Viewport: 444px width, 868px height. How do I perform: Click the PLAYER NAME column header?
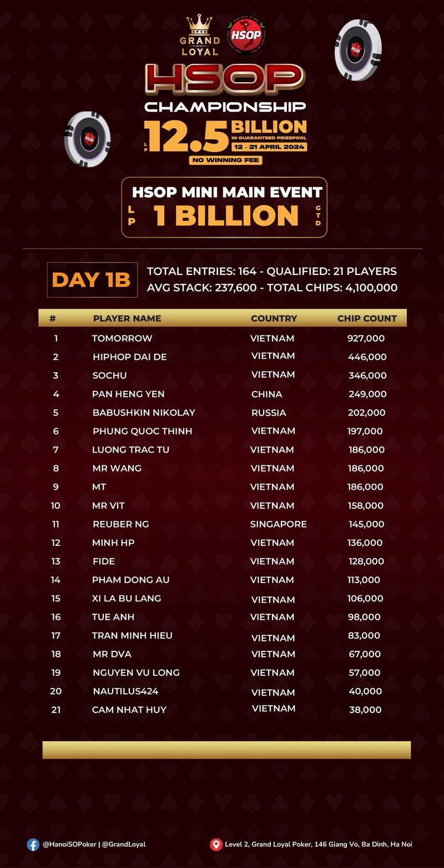point(127,318)
